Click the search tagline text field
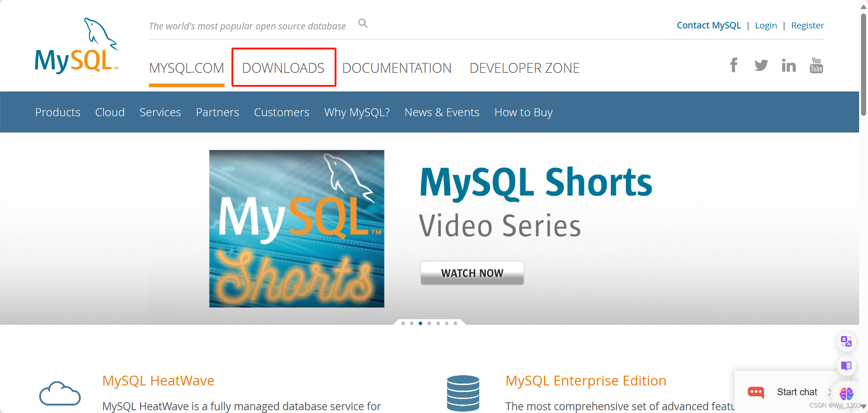Viewport: 868px width, 413px height. pyautogui.click(x=247, y=26)
